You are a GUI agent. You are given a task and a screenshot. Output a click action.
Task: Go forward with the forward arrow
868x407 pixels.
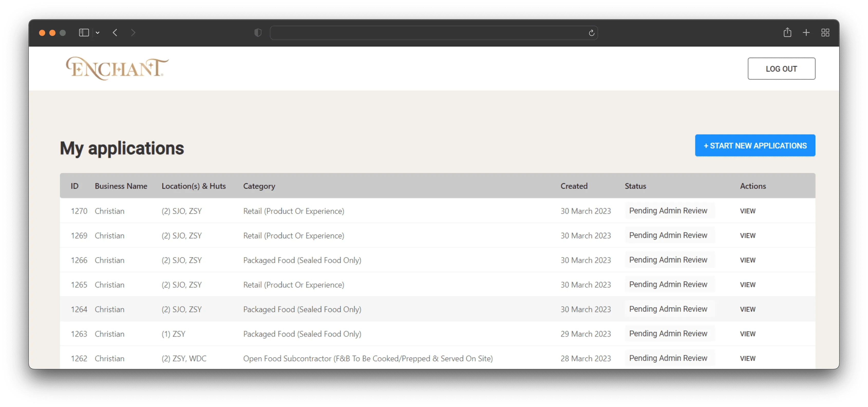[133, 33]
